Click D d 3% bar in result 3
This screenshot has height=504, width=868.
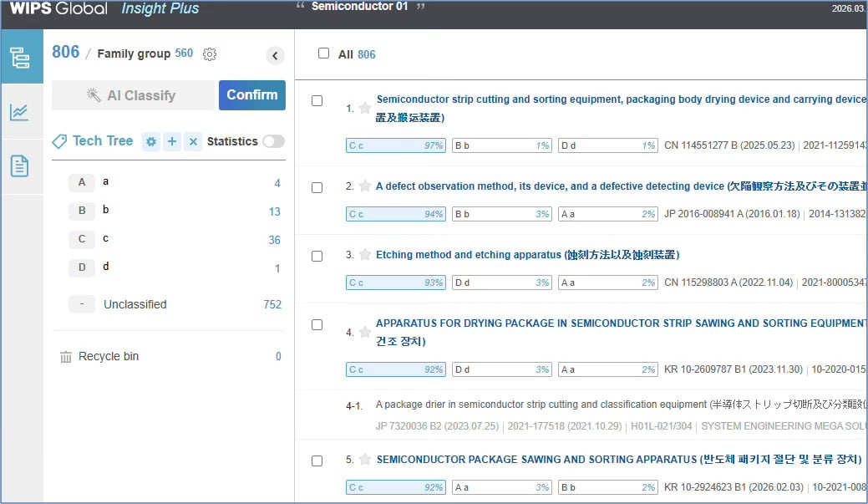pos(502,283)
